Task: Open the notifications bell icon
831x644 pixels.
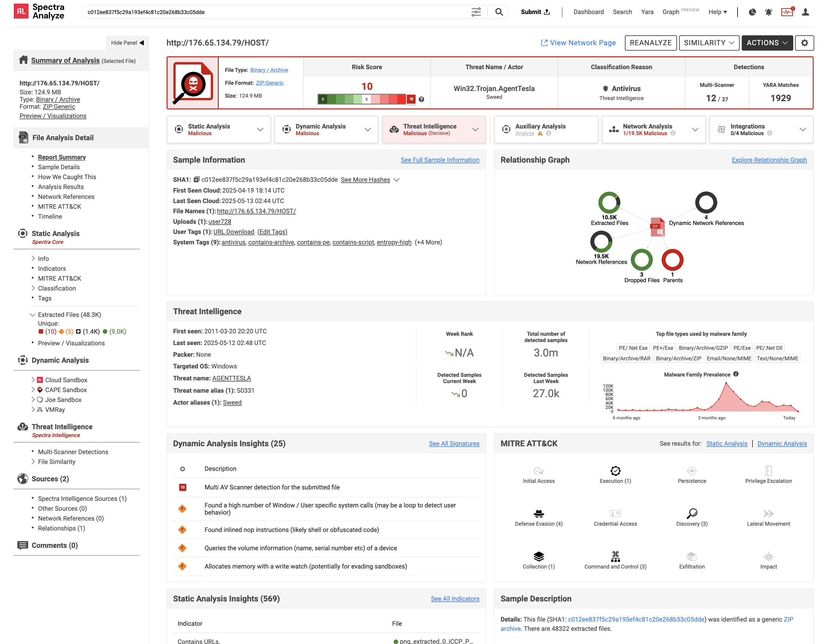Action: click(x=768, y=12)
